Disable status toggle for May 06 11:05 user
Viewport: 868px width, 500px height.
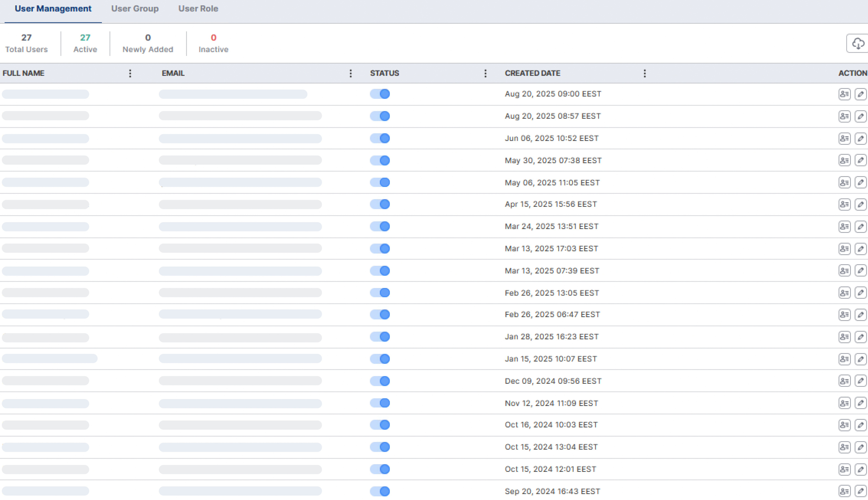click(x=380, y=182)
